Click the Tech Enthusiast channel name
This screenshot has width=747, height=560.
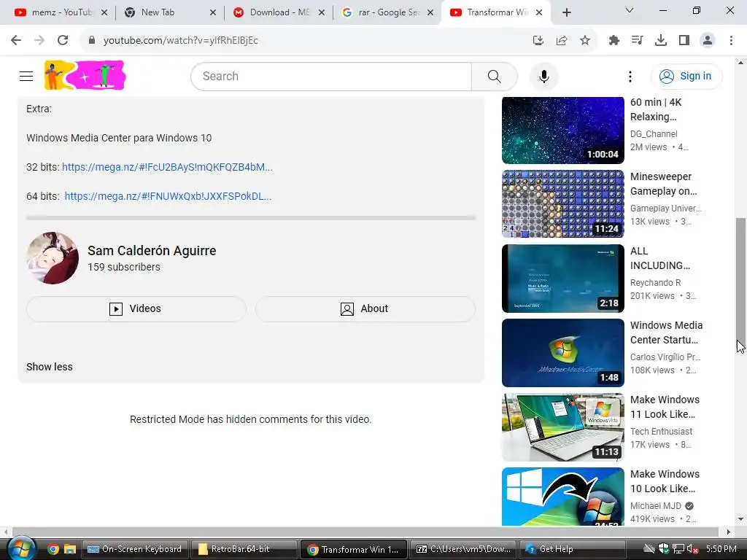coord(661,432)
